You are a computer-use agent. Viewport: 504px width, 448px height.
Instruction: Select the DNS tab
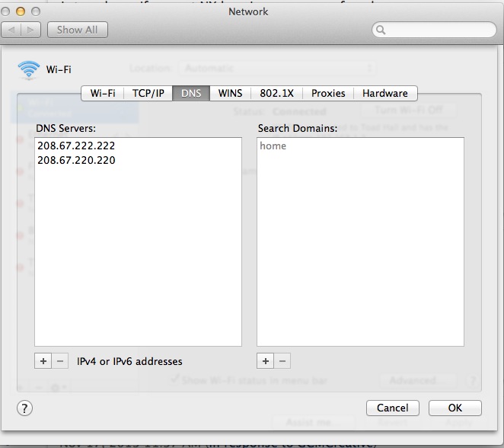pos(191,93)
